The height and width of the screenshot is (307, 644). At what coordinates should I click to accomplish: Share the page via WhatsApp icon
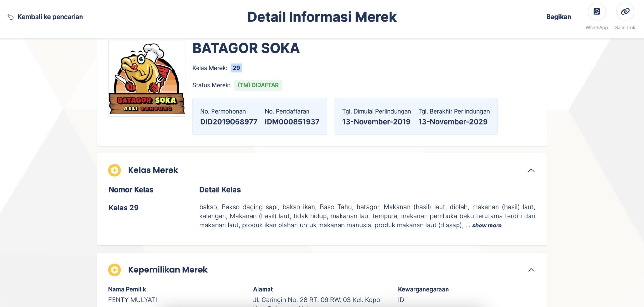pyautogui.click(x=597, y=12)
